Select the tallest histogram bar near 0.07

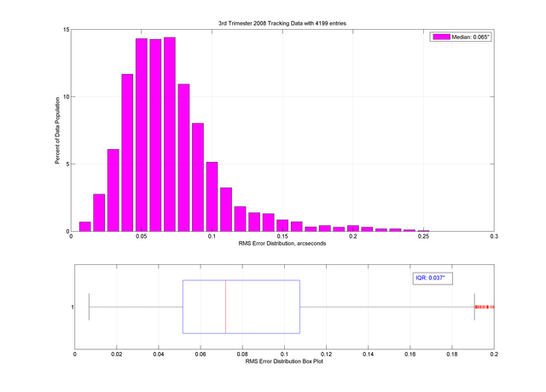(170, 134)
